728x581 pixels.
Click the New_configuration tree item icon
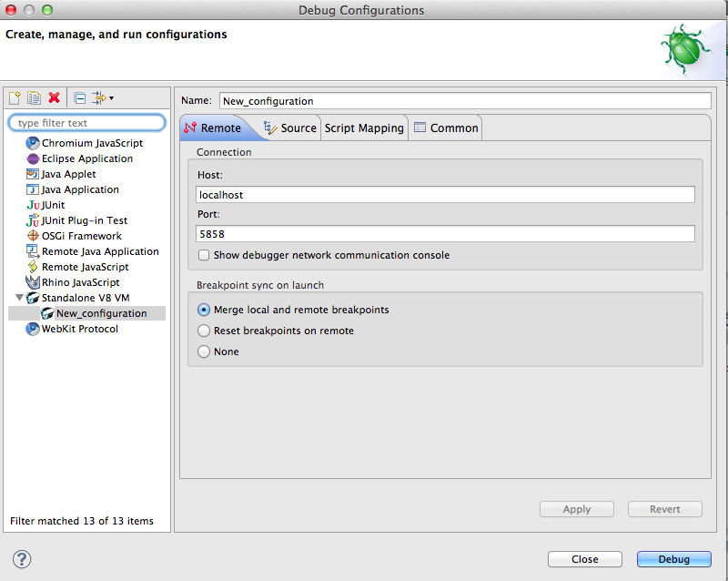47,314
